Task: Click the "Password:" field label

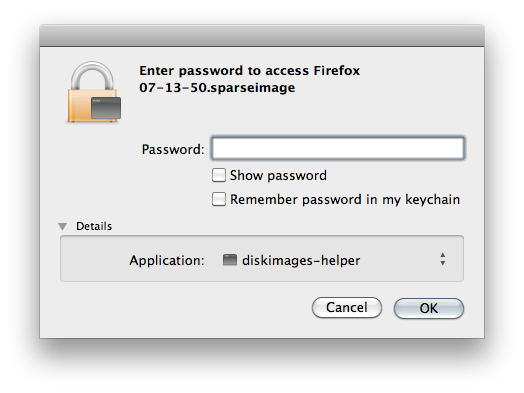Action: (173, 149)
